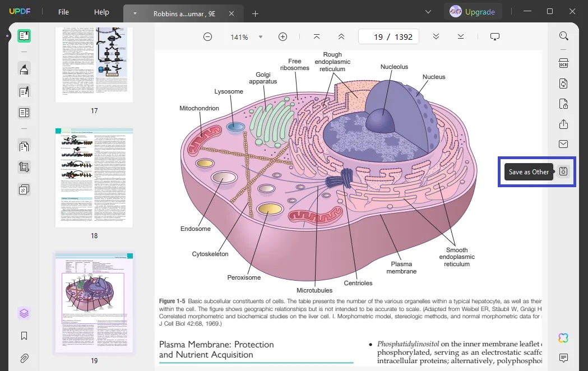
Task: Jump to the first page
Action: click(317, 37)
